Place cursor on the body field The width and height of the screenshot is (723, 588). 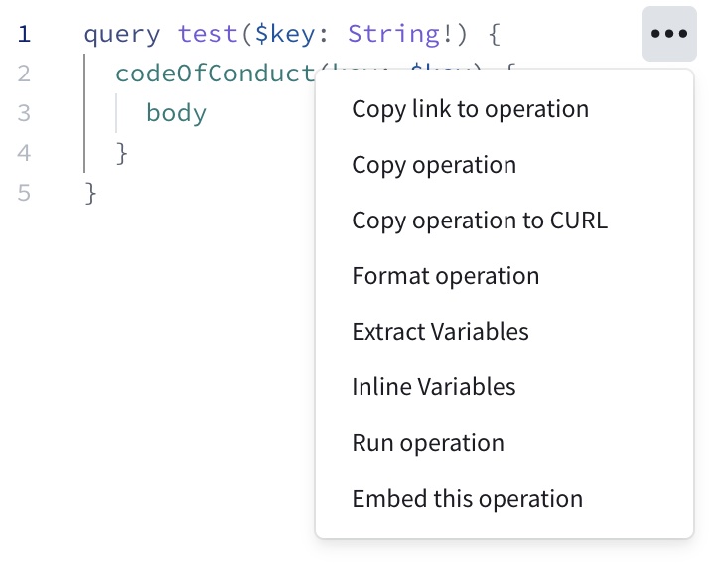pos(176,113)
